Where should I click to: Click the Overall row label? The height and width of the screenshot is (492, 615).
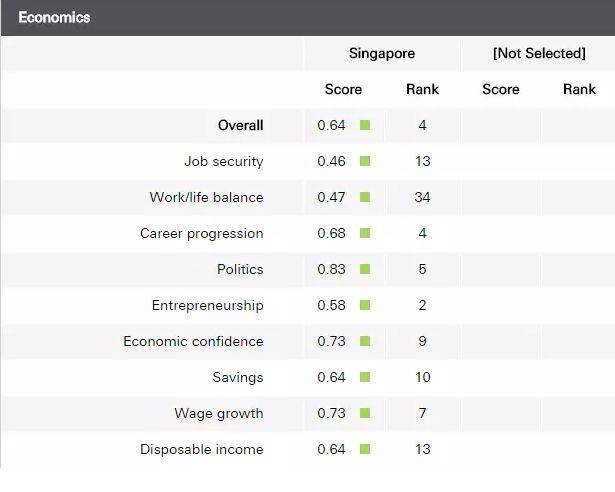(x=240, y=125)
